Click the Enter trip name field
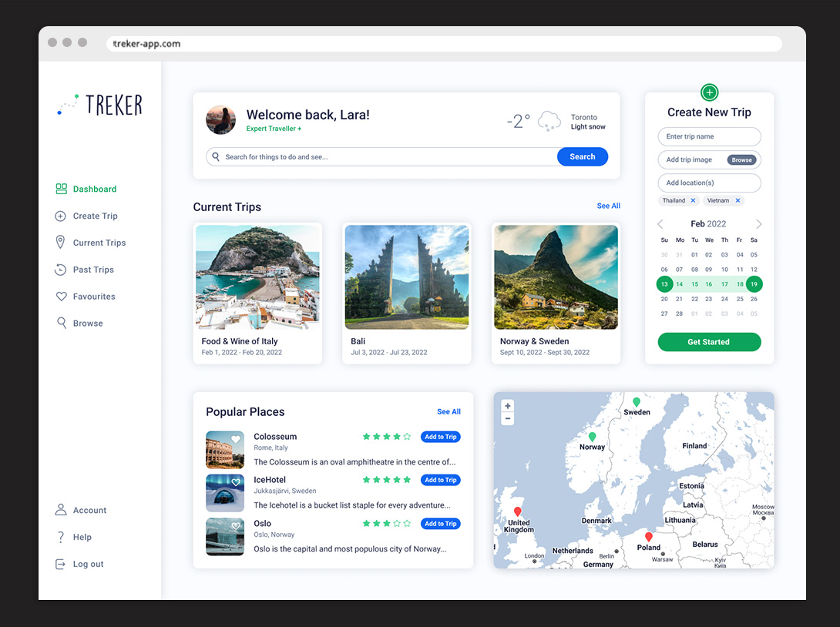The image size is (840, 627). [x=709, y=136]
